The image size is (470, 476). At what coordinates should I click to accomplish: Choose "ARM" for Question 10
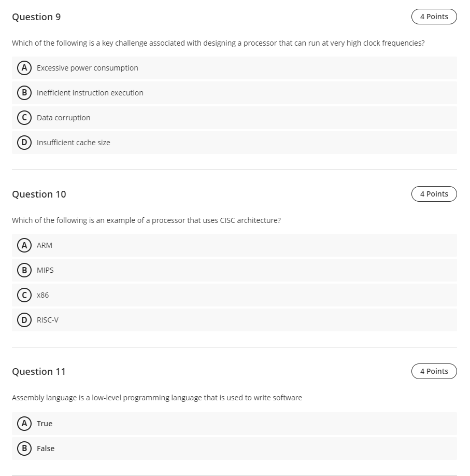pos(24,245)
